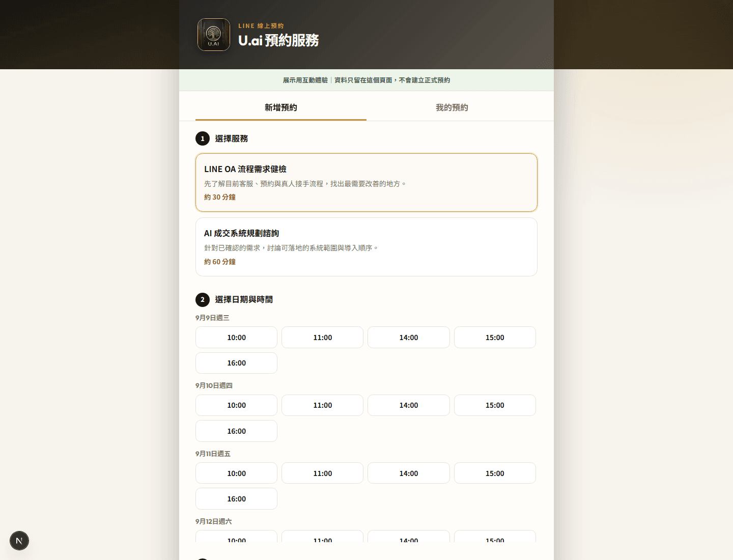The width and height of the screenshot is (733, 560).
Task: Choose 16:00 on 9月9日週三
Action: pyautogui.click(x=236, y=363)
